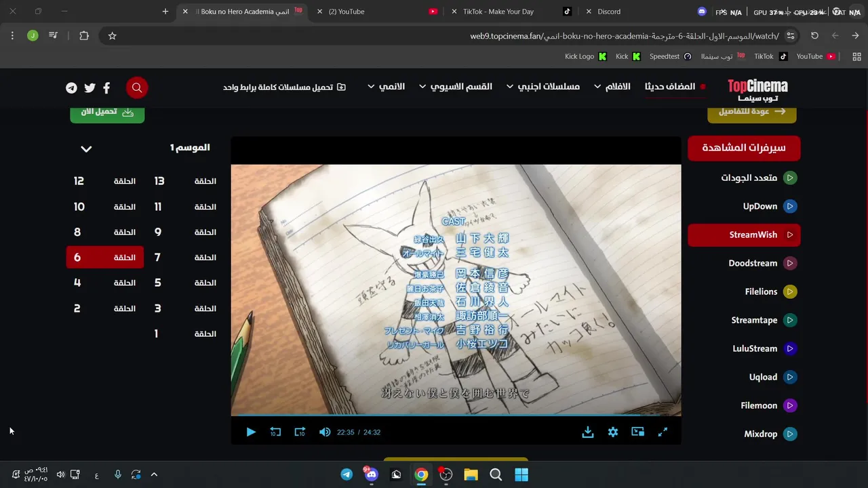Open browser extensions puzzle icon
868x488 pixels.
(84, 36)
